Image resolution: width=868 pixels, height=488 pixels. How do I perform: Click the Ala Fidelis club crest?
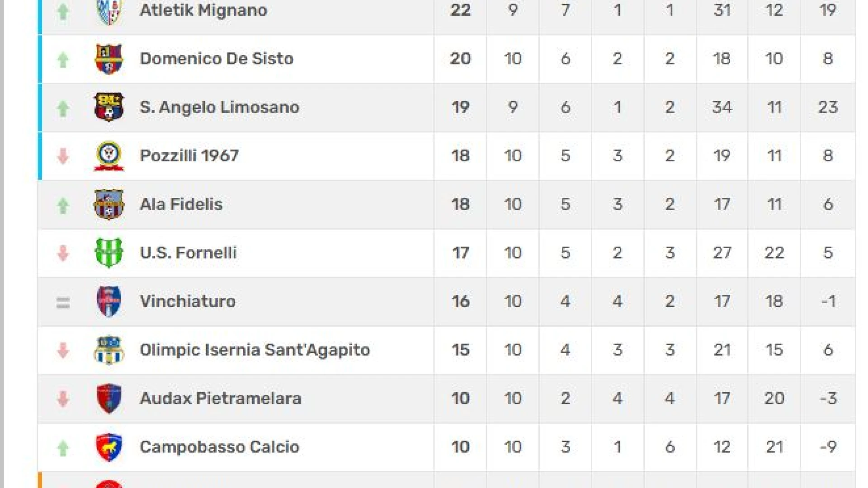pyautogui.click(x=108, y=204)
